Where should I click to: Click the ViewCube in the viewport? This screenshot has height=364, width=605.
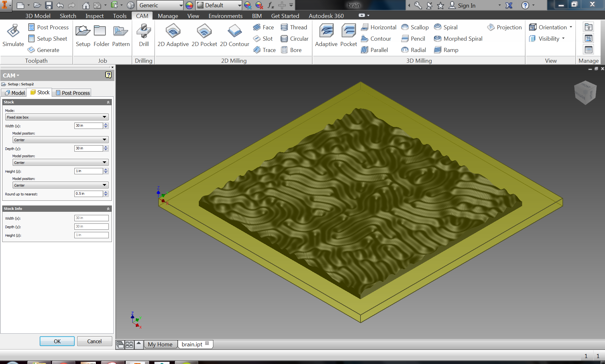coord(585,93)
